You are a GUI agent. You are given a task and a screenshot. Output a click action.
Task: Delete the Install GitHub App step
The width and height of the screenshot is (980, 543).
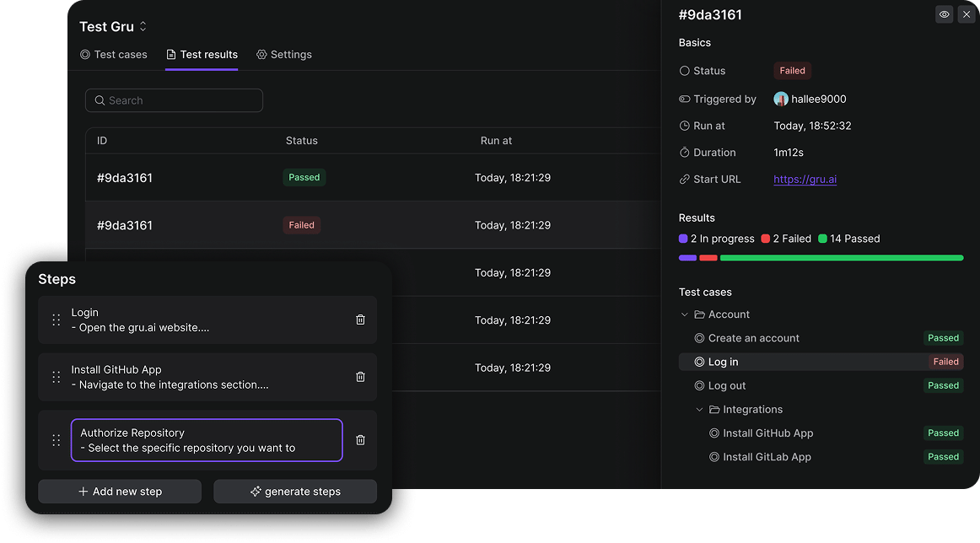tap(361, 377)
